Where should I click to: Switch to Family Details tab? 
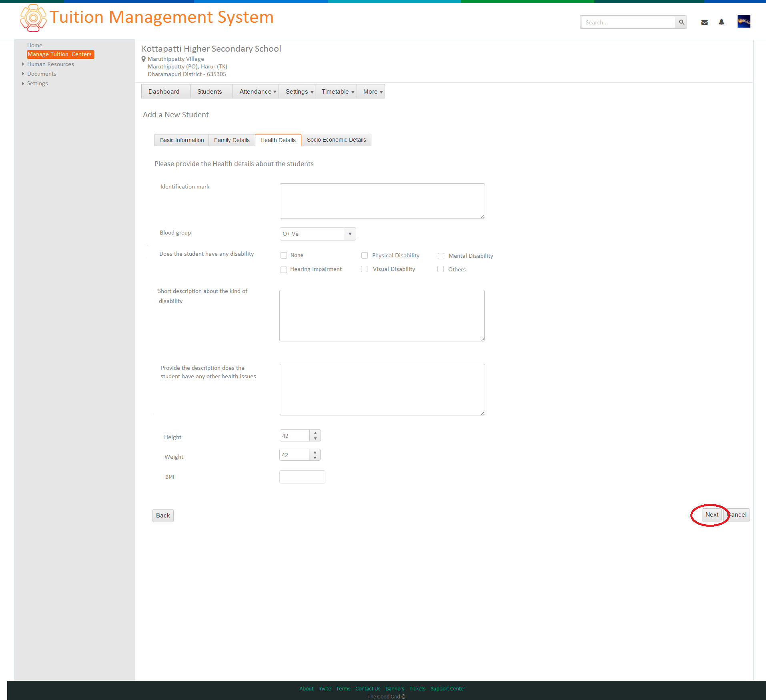232,140
